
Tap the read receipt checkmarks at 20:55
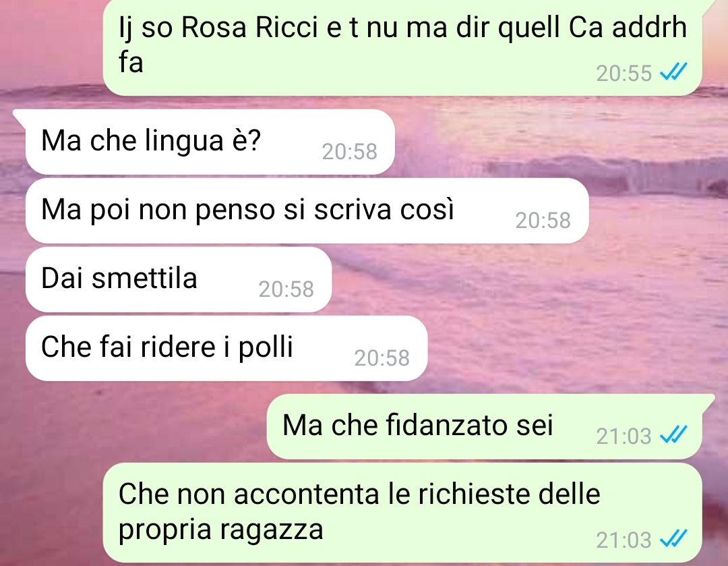click(673, 72)
